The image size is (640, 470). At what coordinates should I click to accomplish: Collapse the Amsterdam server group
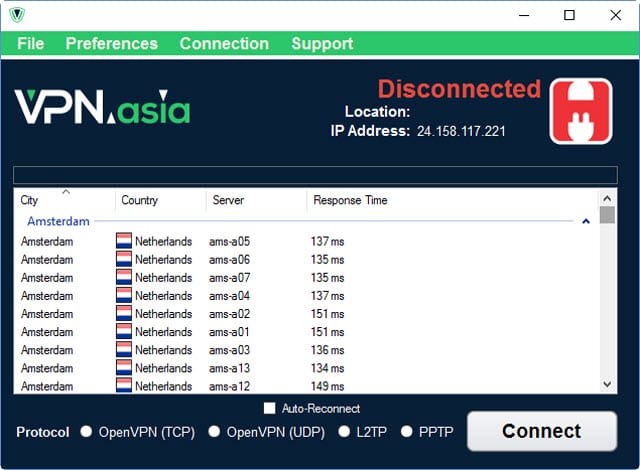[x=586, y=222]
